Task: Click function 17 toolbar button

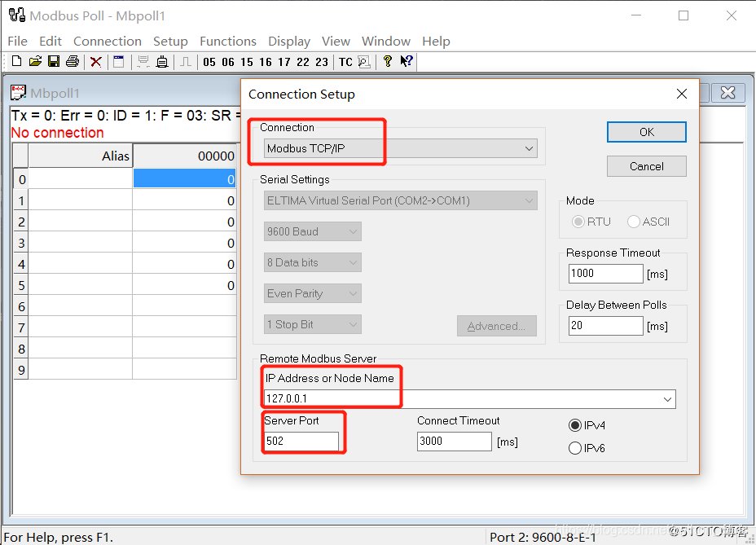Action: [284, 62]
